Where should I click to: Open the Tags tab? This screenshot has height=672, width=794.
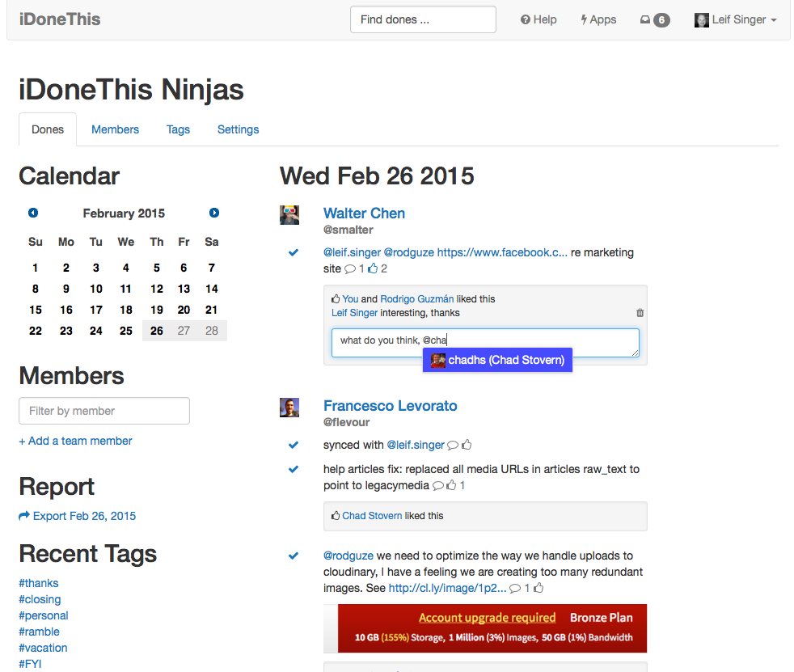click(178, 129)
